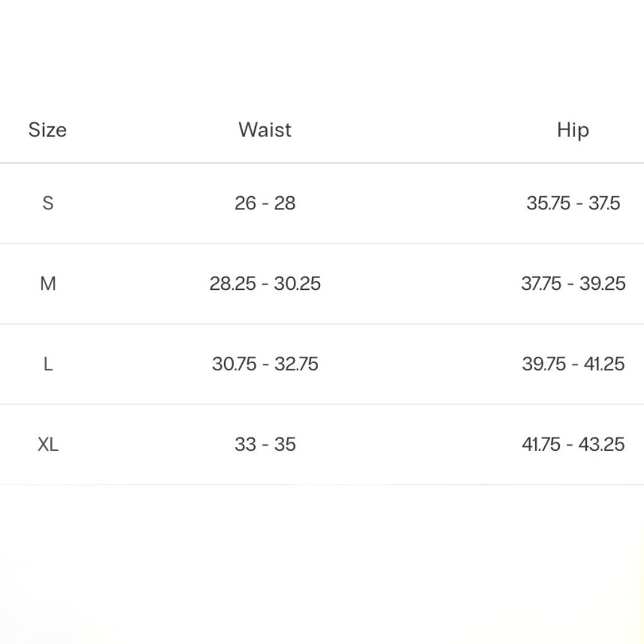Click hip range 39.75 - 41.25
Viewport: 644px width, 644px height.
573,364
